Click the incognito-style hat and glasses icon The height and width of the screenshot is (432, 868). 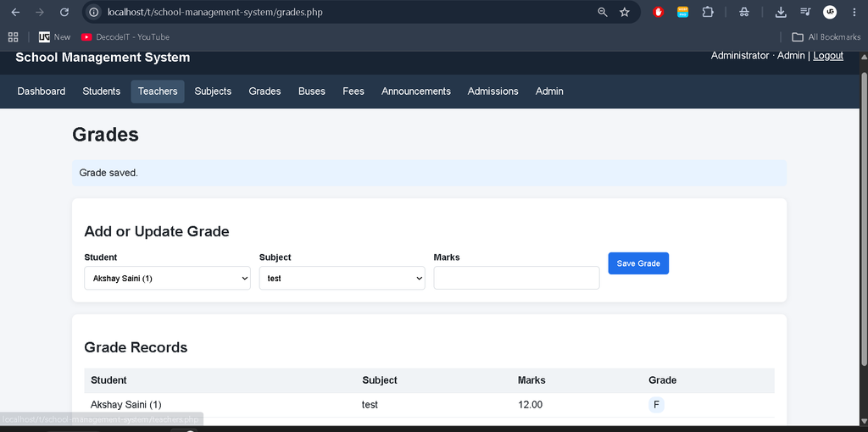[x=744, y=12]
